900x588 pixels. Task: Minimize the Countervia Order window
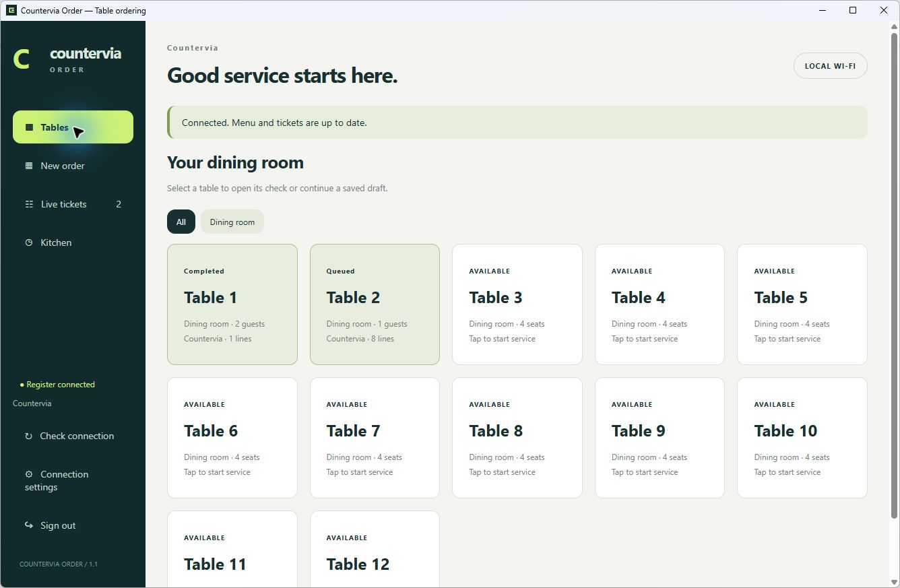tap(822, 10)
